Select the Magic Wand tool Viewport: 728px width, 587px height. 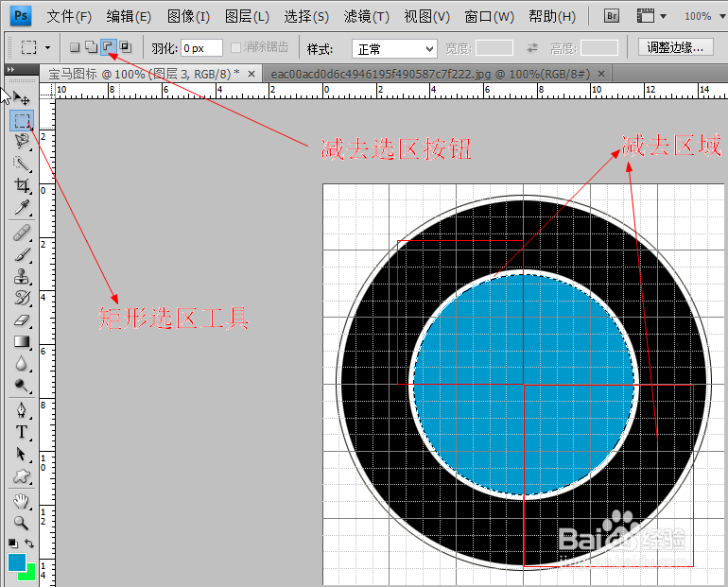22,164
